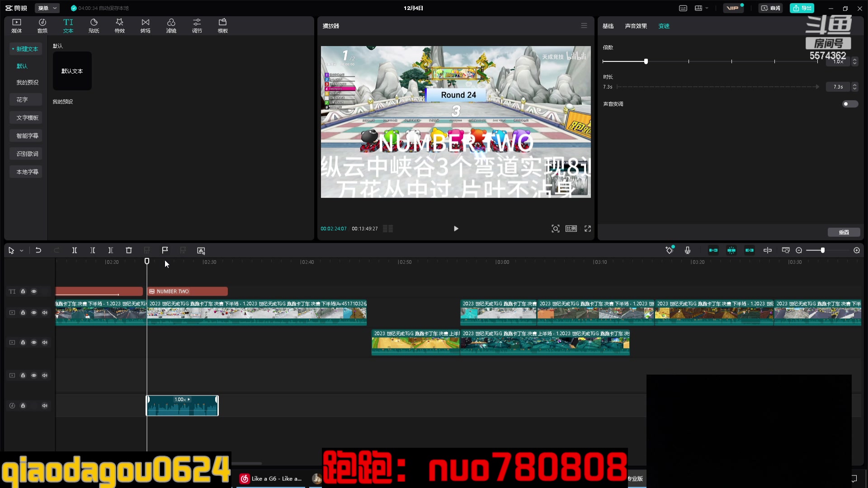
Task: Click the Keyframe add icon
Action: click(x=669, y=250)
